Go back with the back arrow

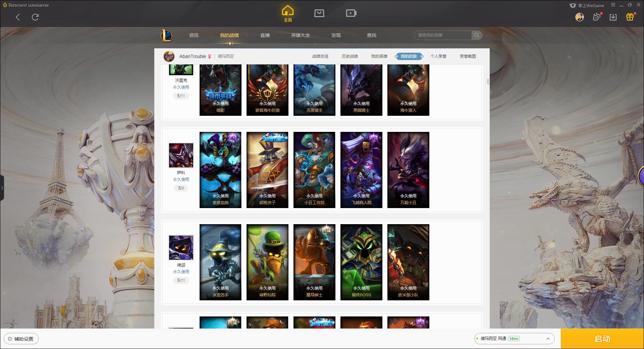(x=18, y=17)
